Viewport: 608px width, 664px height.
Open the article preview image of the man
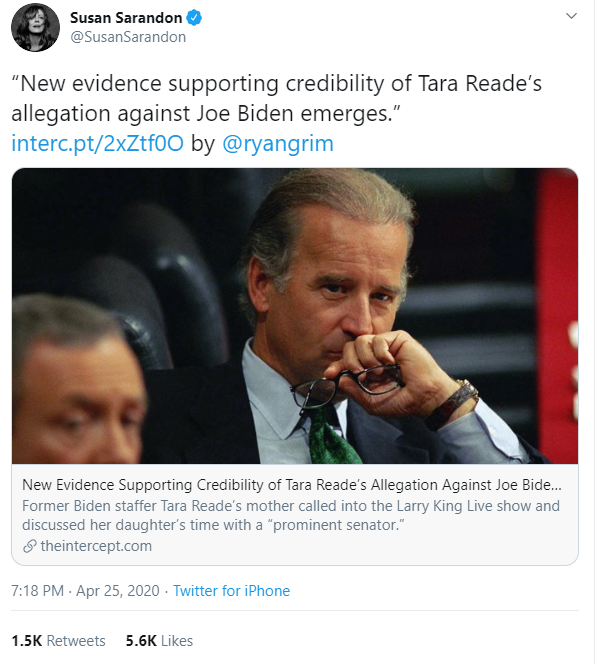coord(295,316)
